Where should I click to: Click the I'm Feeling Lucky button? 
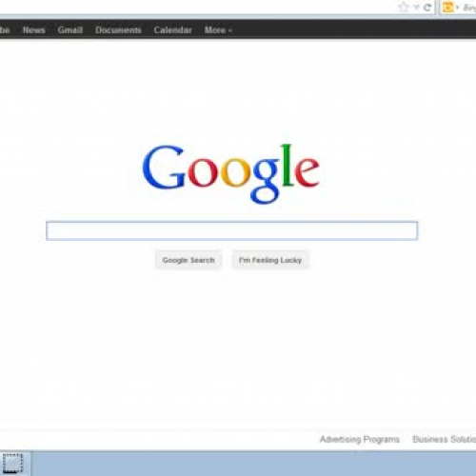pos(270,260)
